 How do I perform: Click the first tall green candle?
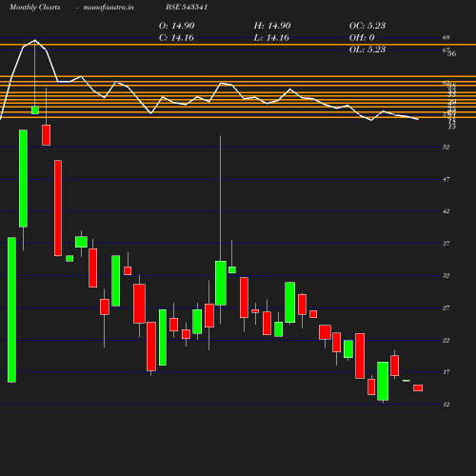tap(11, 309)
